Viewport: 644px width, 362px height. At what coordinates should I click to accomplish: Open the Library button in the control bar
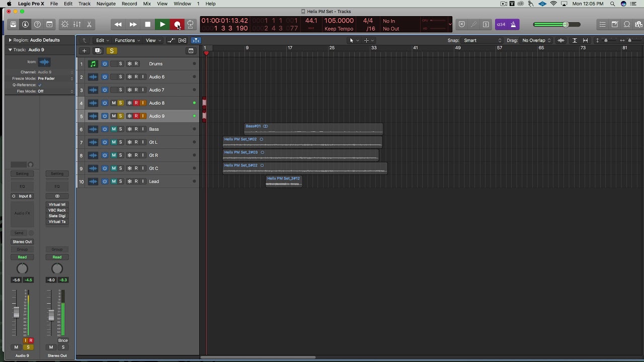[13, 24]
